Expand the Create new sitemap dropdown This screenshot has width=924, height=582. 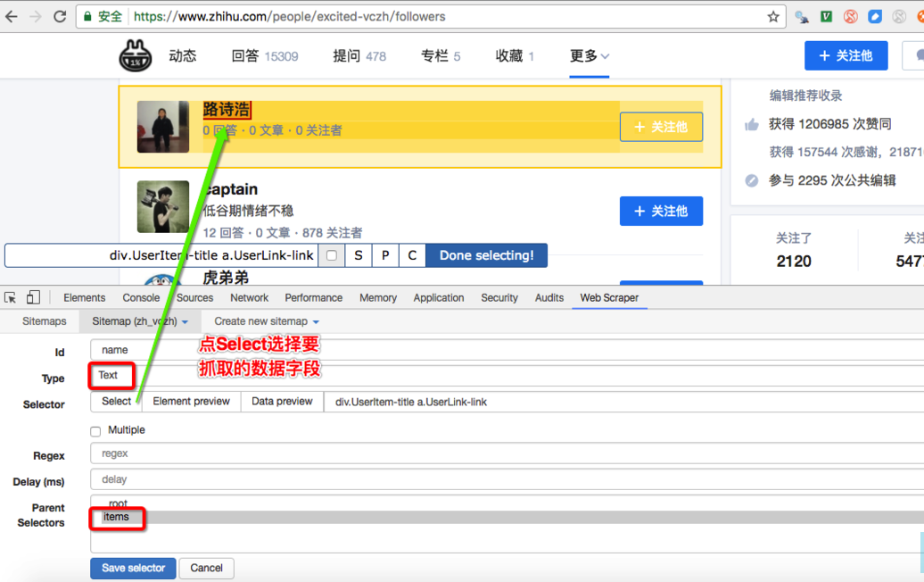click(266, 321)
